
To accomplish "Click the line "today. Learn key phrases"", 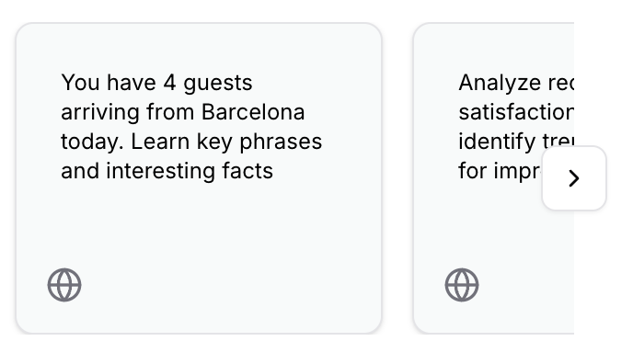I will (191, 142).
